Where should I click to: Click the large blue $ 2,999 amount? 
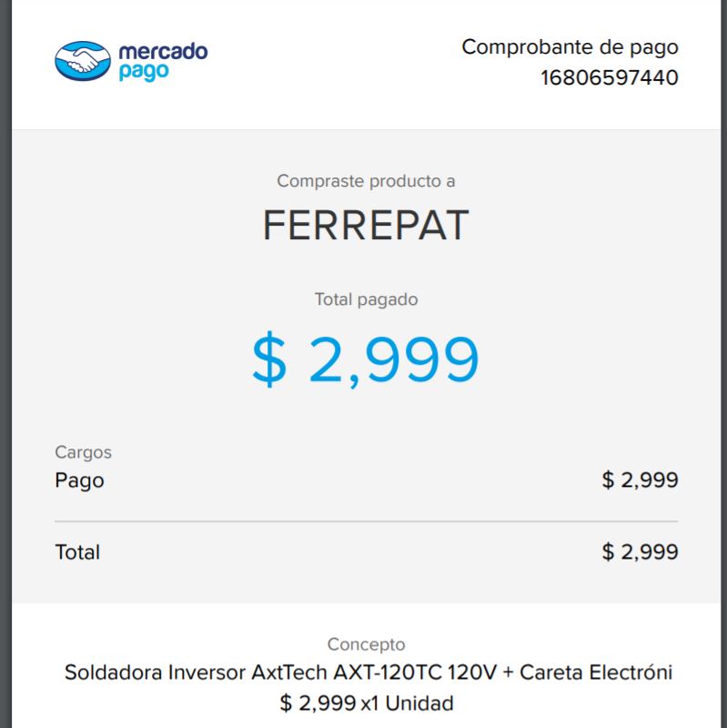[365, 359]
